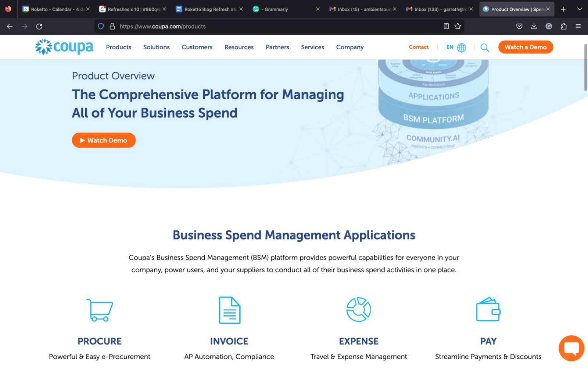
Task: Open the Contact link
Action: coord(418,47)
